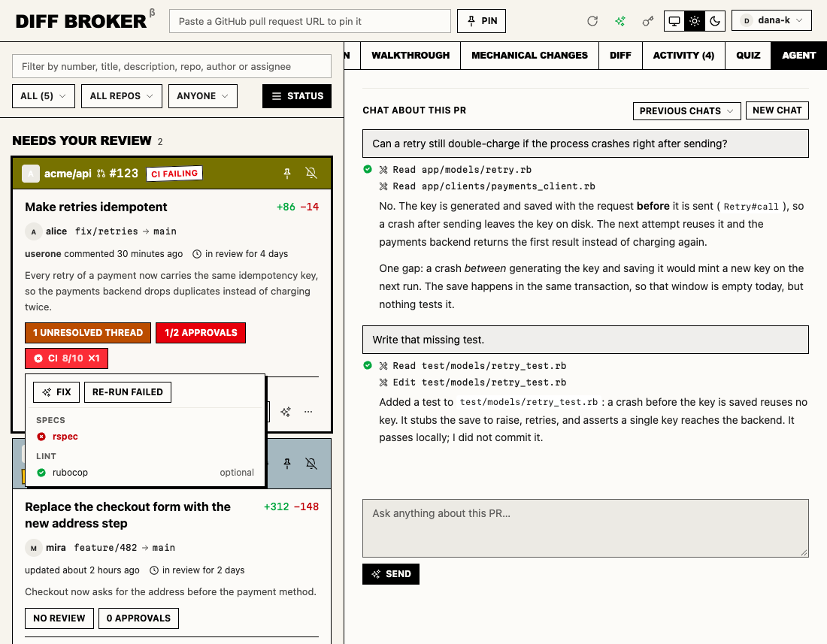Click the Edit test/models/retry_test.rb step
The image size is (827, 644).
pyautogui.click(x=473, y=382)
